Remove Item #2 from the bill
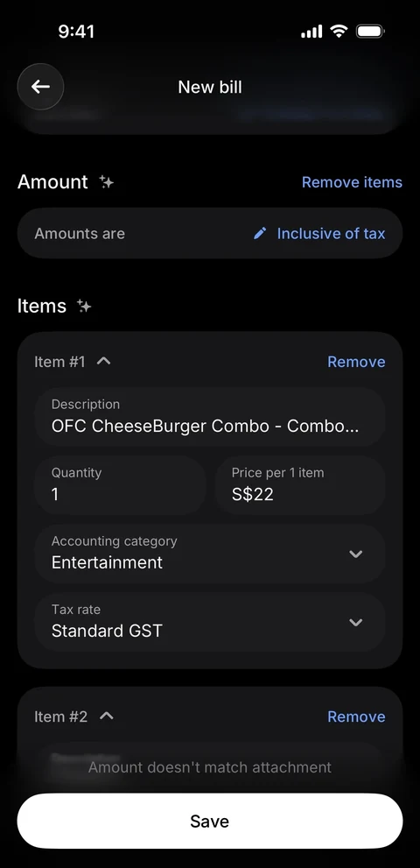Viewport: 420px width, 868px height. [x=356, y=716]
